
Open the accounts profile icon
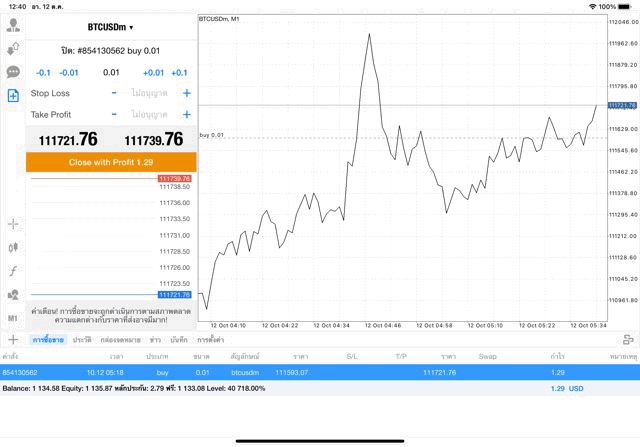click(13, 25)
